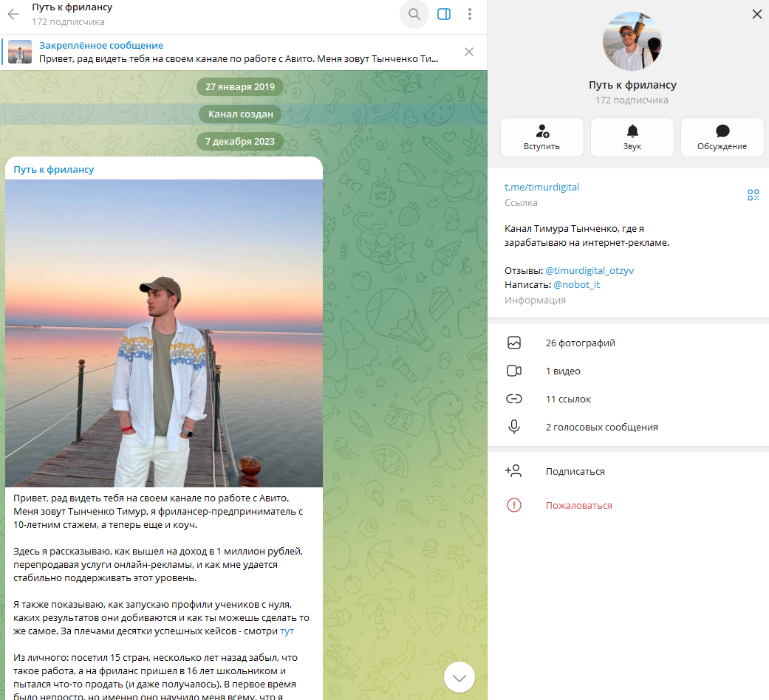Jump to bottom with the down-arrow button
Image resolution: width=769 pixels, height=700 pixels.
pos(459,677)
